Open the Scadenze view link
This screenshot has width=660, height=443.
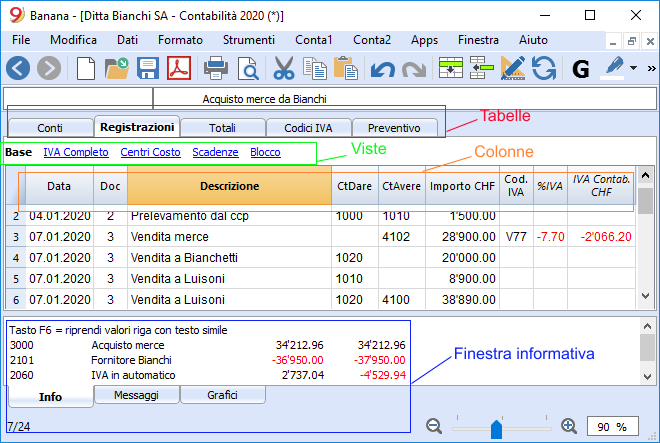click(216, 152)
